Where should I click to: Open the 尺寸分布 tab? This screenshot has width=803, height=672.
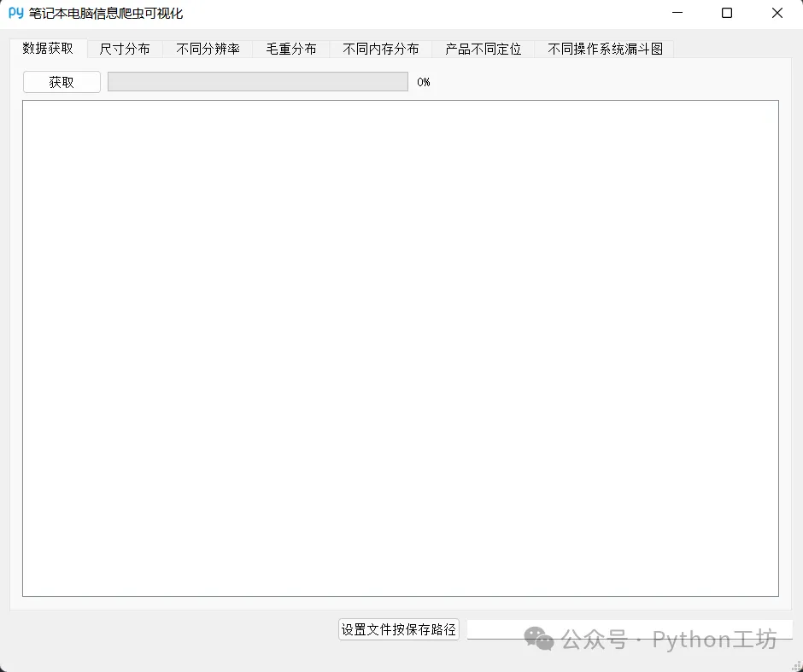tap(125, 50)
